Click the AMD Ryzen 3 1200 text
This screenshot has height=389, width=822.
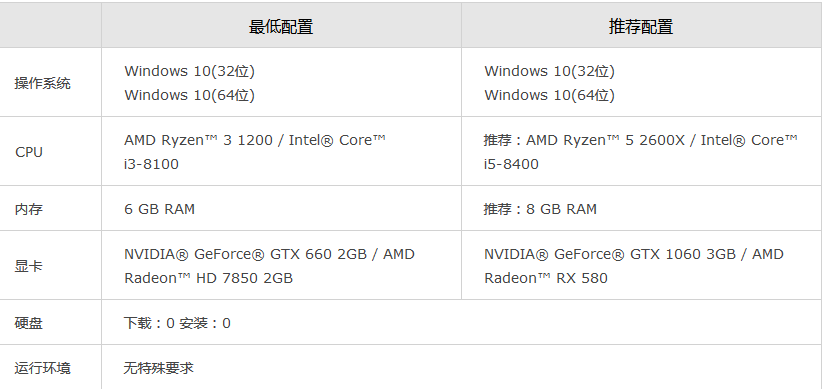(x=199, y=140)
